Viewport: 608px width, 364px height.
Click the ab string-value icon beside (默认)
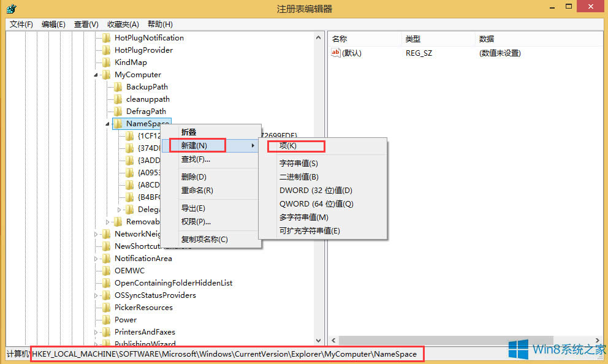pyautogui.click(x=335, y=53)
